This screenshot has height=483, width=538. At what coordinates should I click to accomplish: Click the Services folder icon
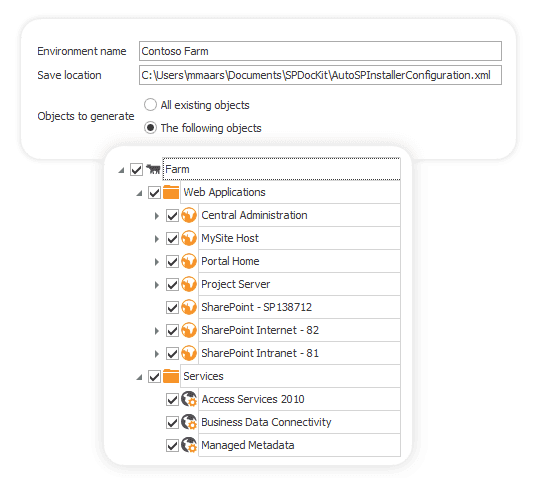(x=171, y=376)
